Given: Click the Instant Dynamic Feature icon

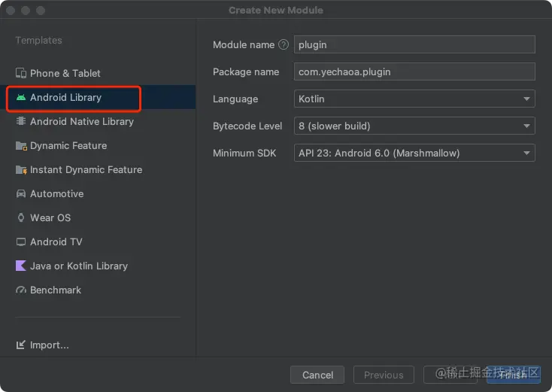Looking at the screenshot, I should click(21, 170).
